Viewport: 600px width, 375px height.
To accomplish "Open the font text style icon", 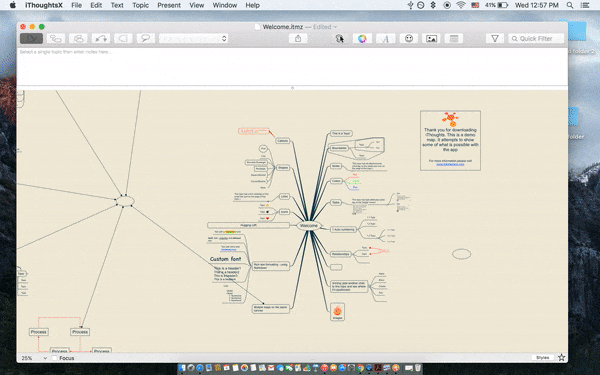I will click(x=386, y=39).
